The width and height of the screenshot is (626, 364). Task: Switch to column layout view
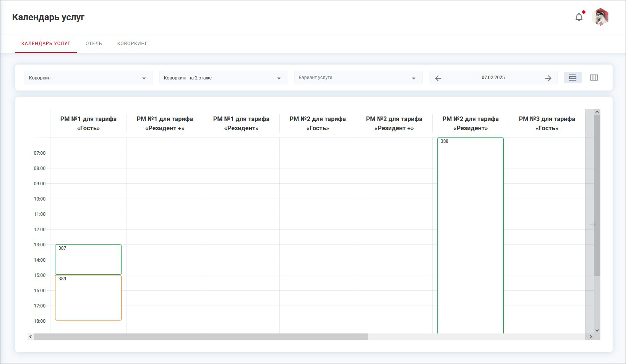(x=594, y=78)
